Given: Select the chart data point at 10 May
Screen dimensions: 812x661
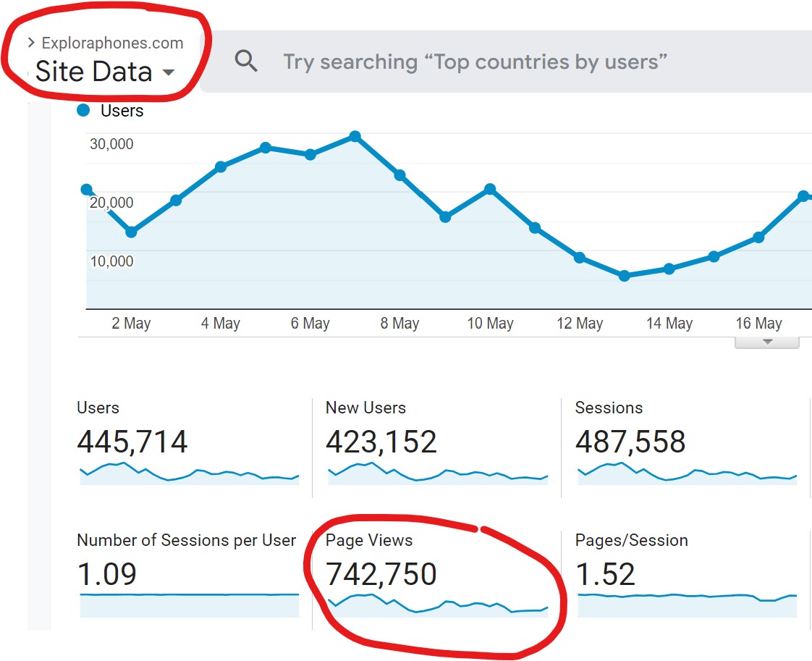Looking at the screenshot, I should [490, 189].
